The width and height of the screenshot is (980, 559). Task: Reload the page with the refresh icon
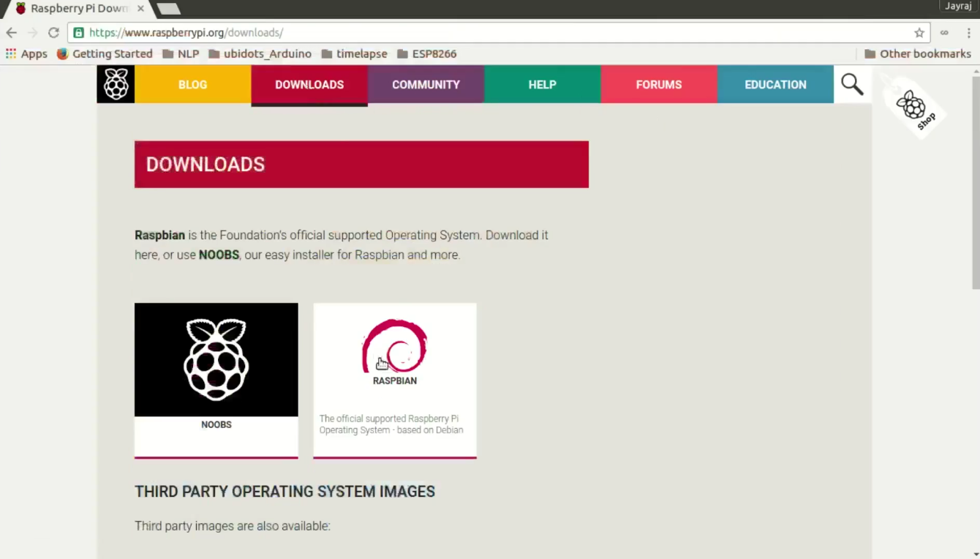tap(53, 32)
